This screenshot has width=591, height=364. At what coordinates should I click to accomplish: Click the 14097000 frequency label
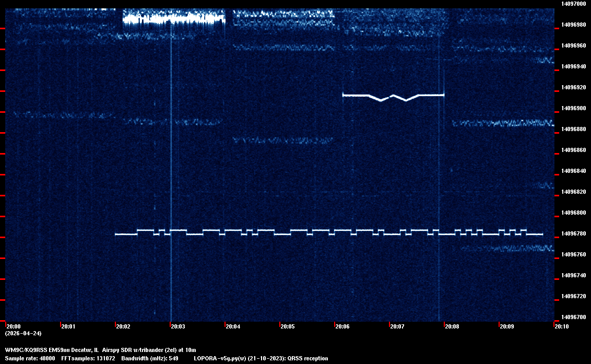[573, 4]
